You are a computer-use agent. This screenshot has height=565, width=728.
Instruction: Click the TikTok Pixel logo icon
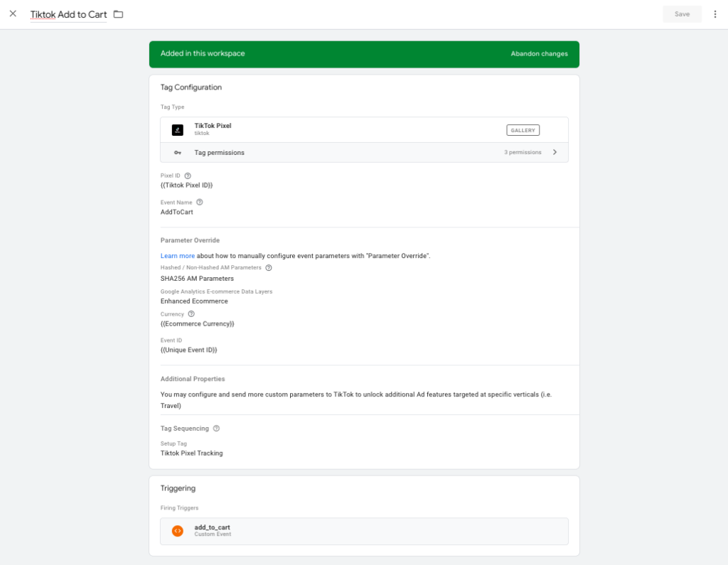point(178,130)
